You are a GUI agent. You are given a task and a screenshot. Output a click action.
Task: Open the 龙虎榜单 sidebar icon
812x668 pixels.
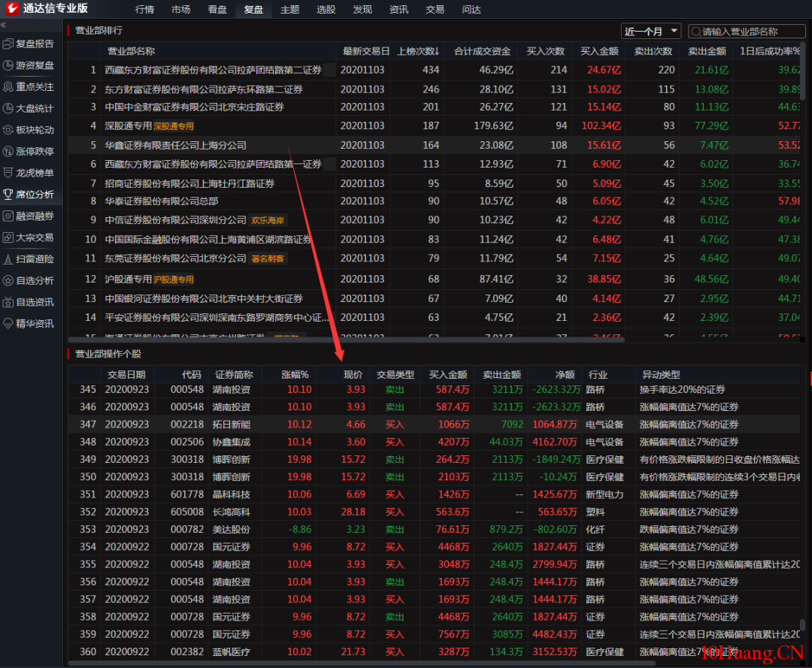point(8,173)
